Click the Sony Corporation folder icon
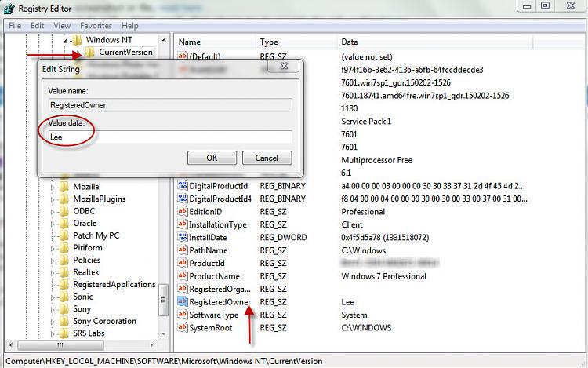Screen dimensions: 588x368 64,321
